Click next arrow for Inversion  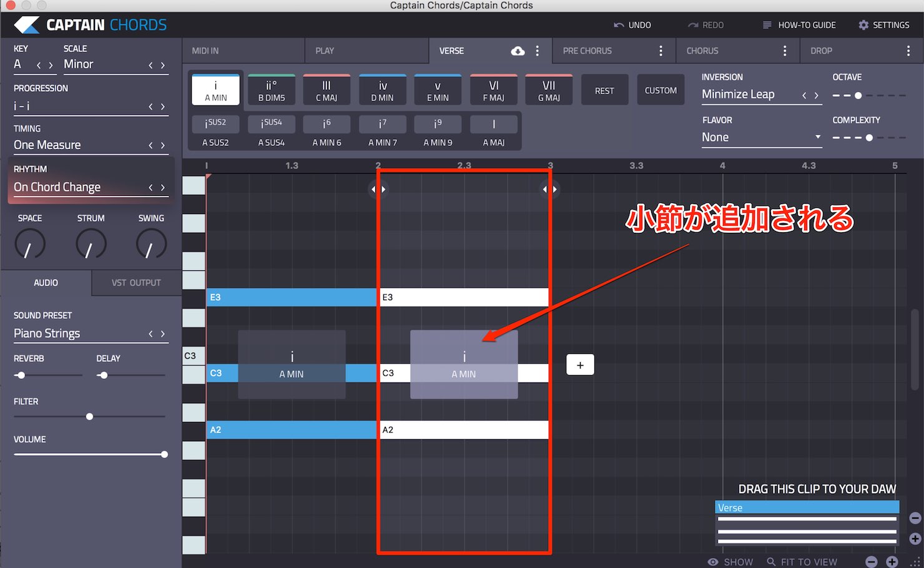(816, 95)
